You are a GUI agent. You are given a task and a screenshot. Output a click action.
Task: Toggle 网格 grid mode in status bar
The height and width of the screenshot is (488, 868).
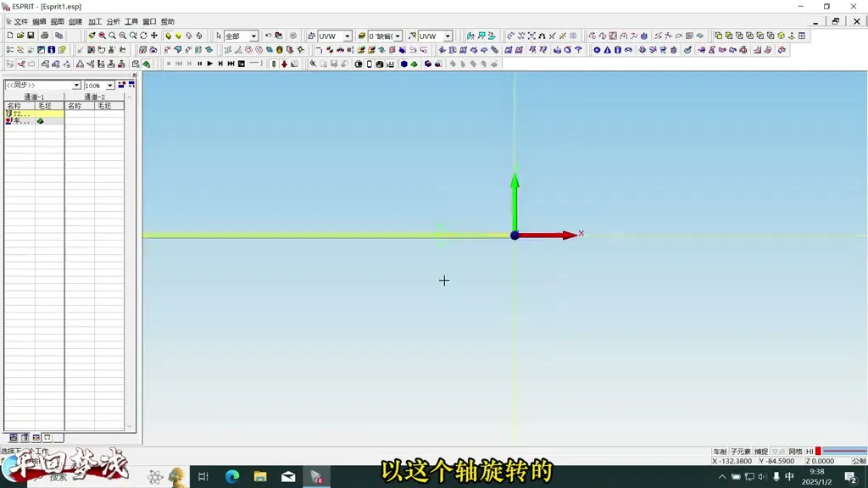(795, 452)
